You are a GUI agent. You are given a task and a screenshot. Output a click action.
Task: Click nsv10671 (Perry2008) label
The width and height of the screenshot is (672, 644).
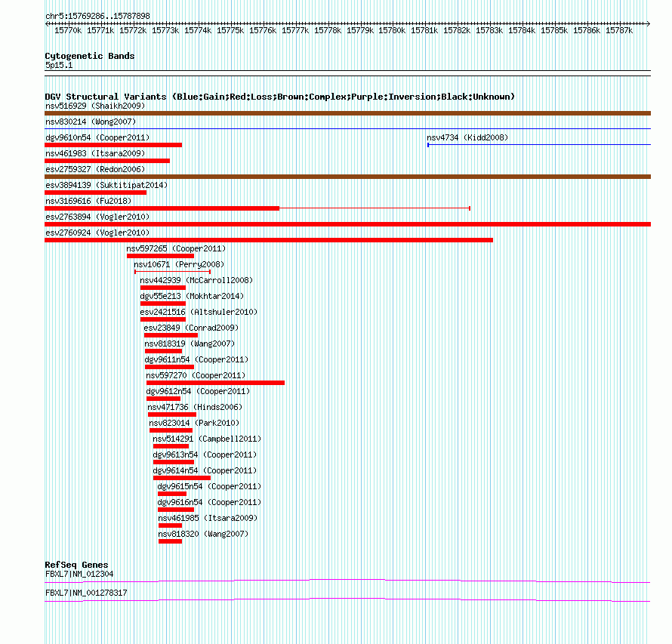pyautogui.click(x=179, y=264)
